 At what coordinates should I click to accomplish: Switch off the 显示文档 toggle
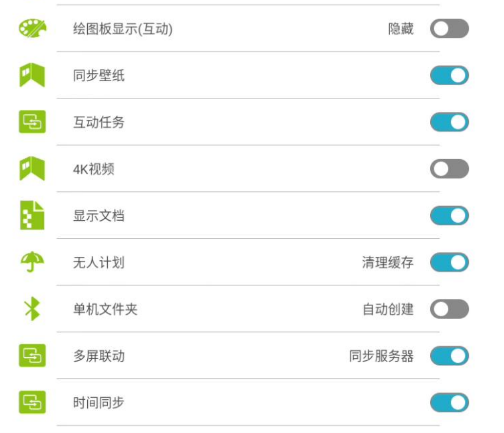[449, 216]
